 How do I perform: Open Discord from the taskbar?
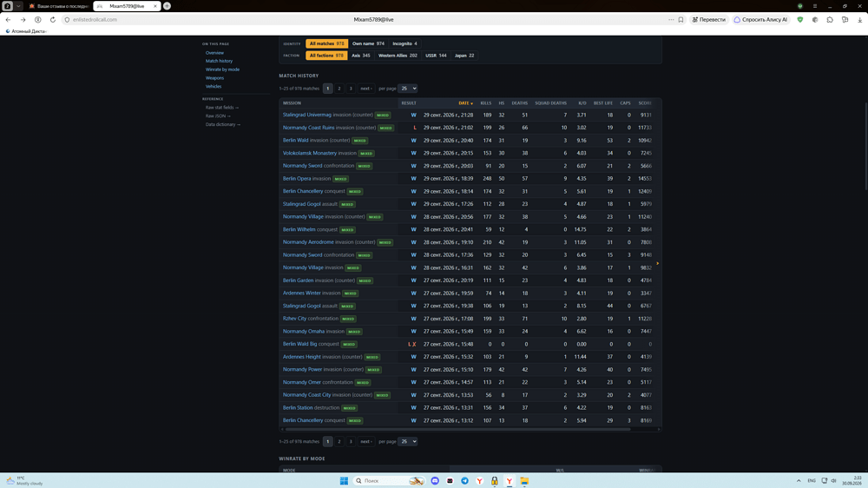(x=435, y=481)
